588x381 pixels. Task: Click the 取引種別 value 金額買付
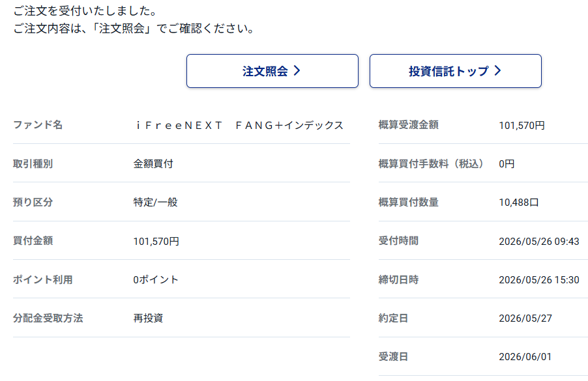(153, 163)
